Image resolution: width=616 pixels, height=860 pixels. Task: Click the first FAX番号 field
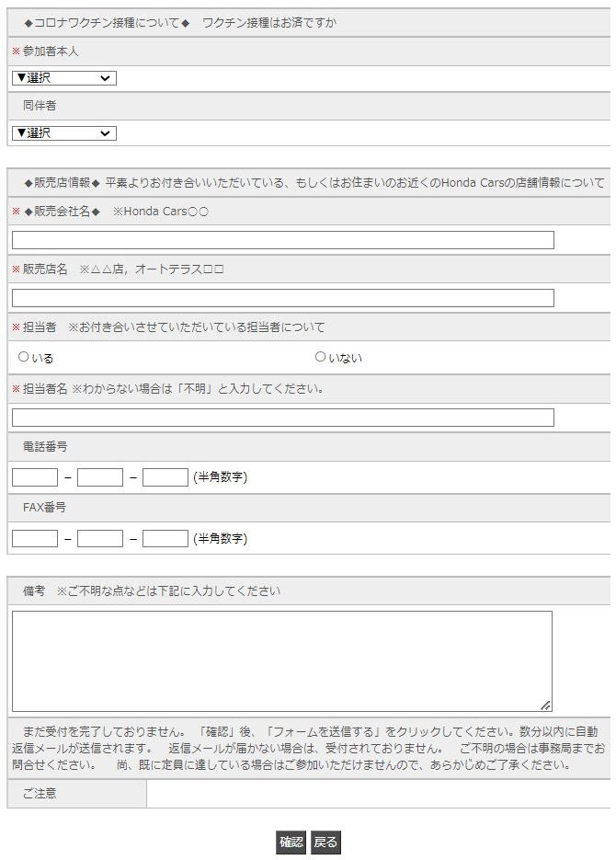click(35, 538)
